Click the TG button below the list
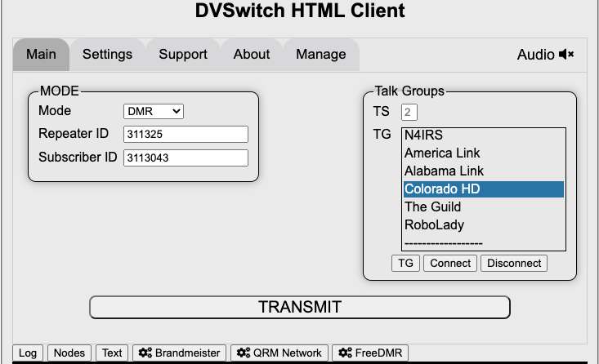 coord(405,263)
